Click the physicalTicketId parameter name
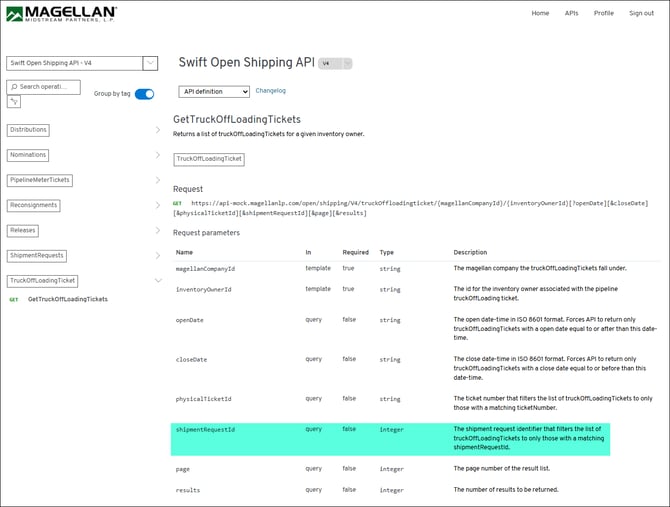This screenshot has width=670, height=507. (203, 399)
